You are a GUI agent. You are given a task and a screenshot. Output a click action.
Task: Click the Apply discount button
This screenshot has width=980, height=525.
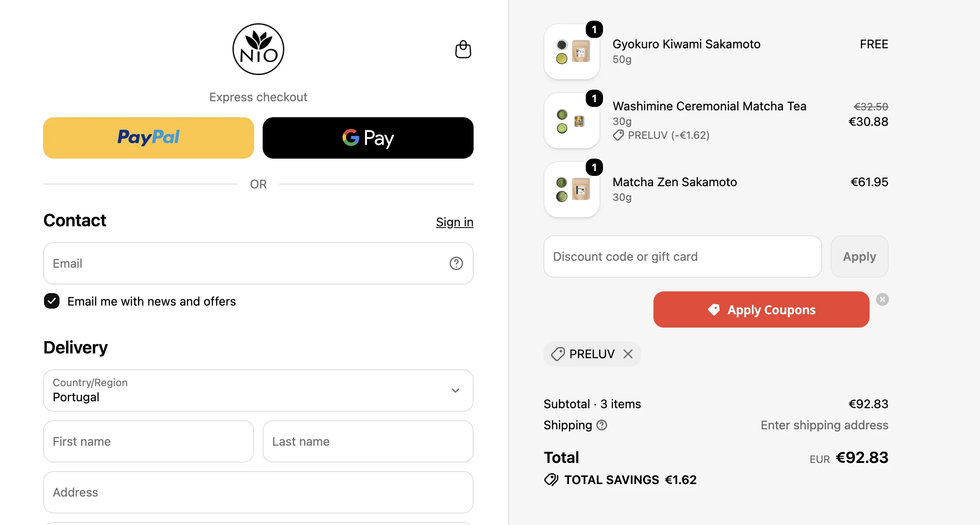[859, 256]
